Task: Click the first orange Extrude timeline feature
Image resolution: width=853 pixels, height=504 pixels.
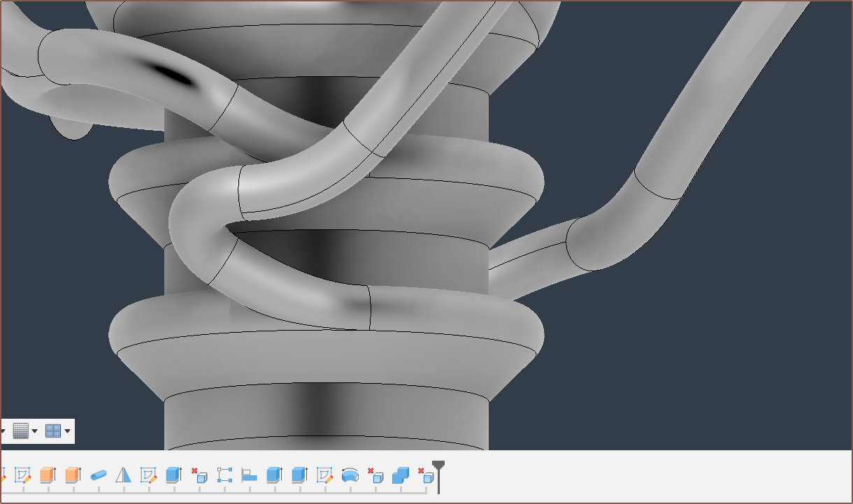Action: point(48,476)
